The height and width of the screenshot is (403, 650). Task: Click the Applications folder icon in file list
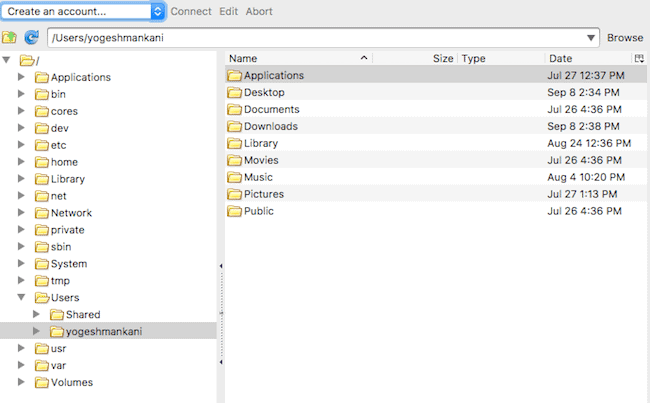(x=234, y=75)
